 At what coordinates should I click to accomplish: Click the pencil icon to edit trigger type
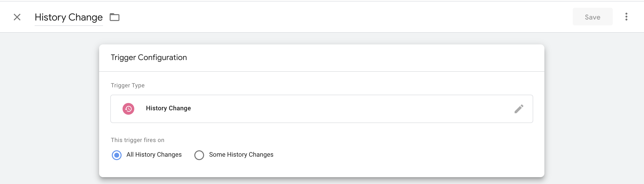pos(519,109)
